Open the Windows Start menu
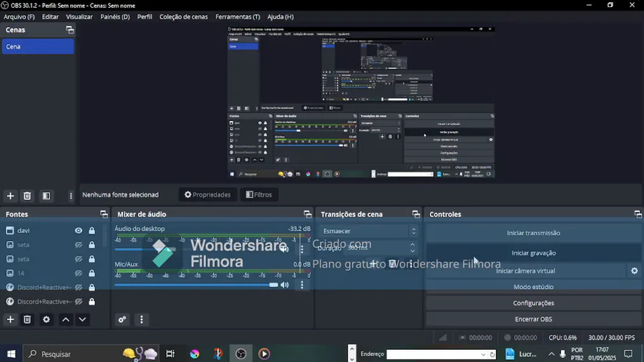This screenshot has height=362, width=644. [x=11, y=354]
